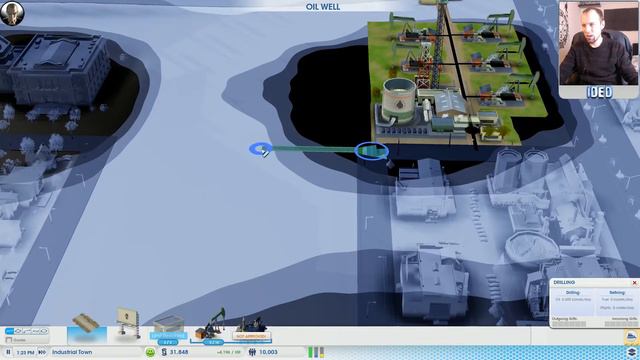Open the mayor avatar portrait menu
This screenshot has height=360, width=640.
pyautogui.click(x=12, y=13)
